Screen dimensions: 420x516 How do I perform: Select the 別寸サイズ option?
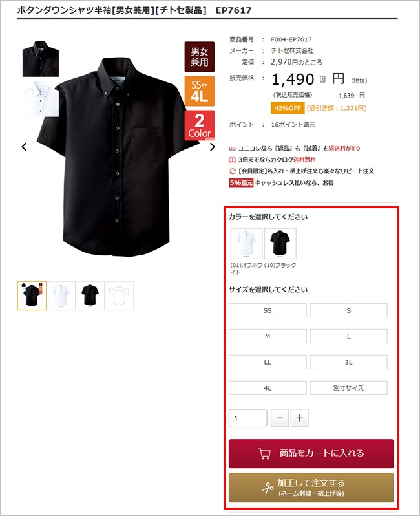pyautogui.click(x=349, y=388)
